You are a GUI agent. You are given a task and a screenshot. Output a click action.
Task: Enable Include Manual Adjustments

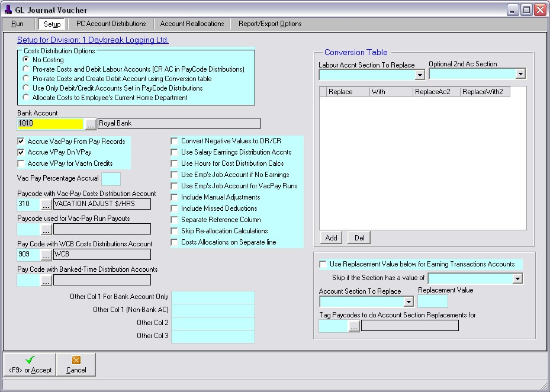(174, 197)
